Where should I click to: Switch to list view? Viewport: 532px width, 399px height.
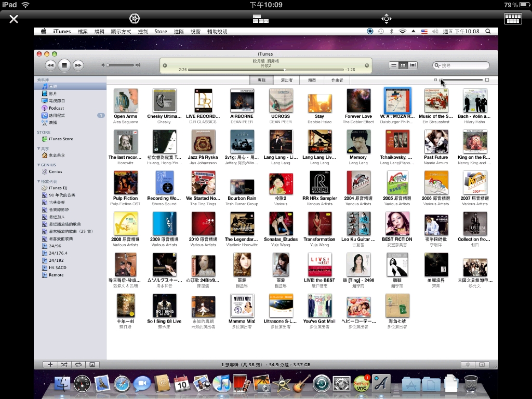click(x=393, y=65)
